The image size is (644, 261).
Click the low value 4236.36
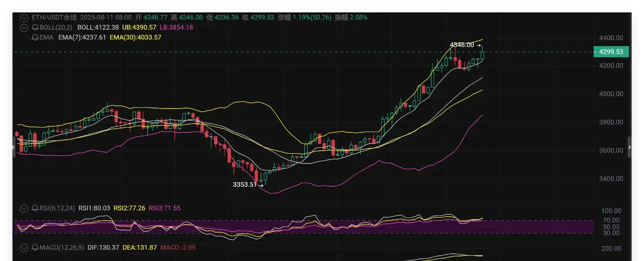226,17
